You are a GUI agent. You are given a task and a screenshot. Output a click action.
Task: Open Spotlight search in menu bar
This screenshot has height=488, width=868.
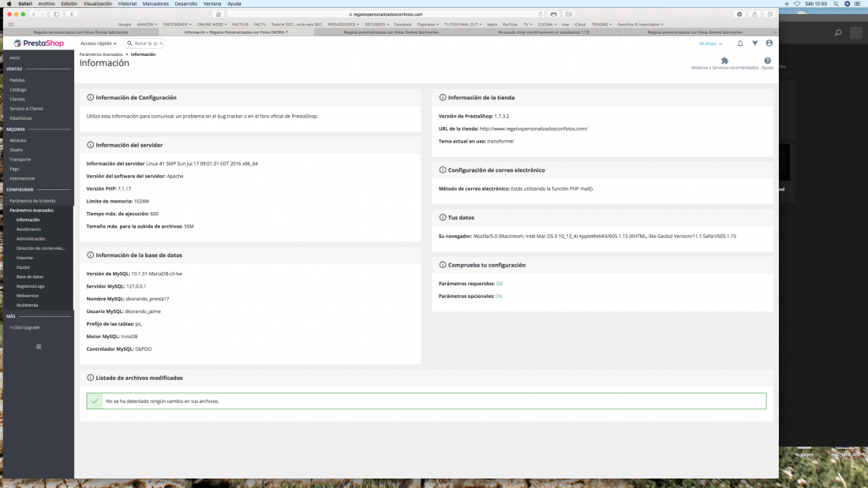836,3
